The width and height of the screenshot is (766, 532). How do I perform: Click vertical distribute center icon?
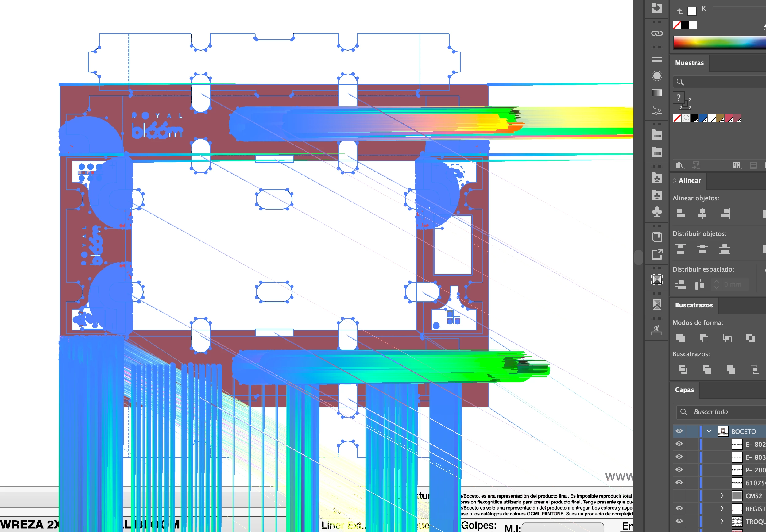click(x=702, y=249)
